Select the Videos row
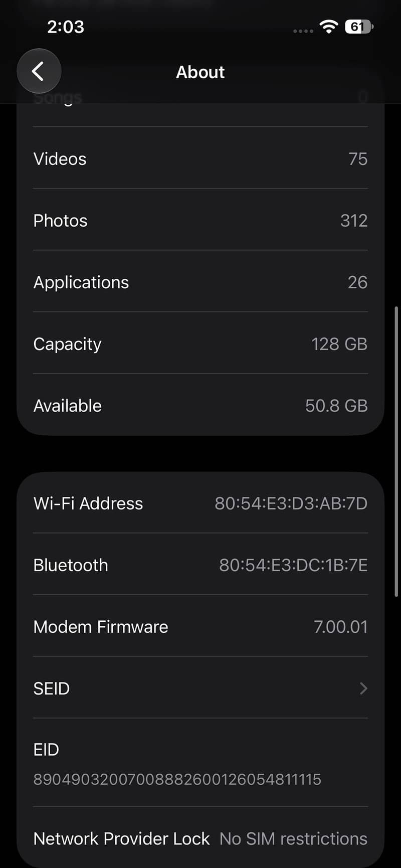Viewport: 401px width, 868px height. [x=200, y=158]
